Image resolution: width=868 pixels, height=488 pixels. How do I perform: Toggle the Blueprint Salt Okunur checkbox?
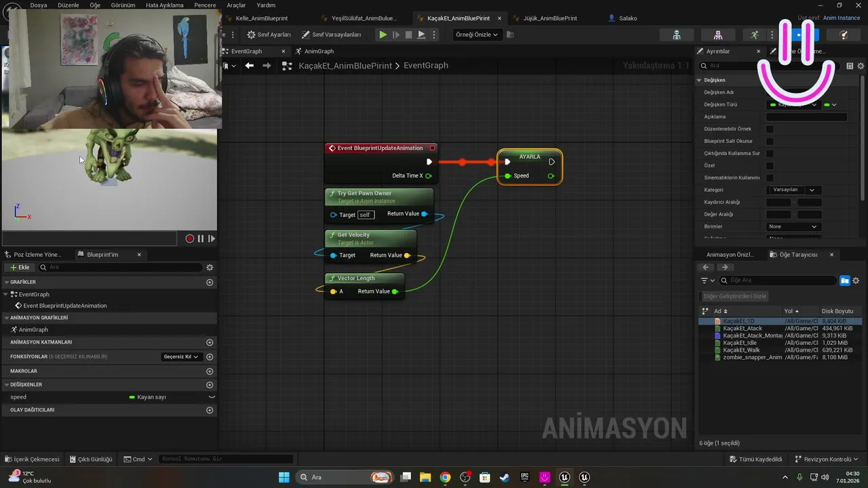[770, 141]
